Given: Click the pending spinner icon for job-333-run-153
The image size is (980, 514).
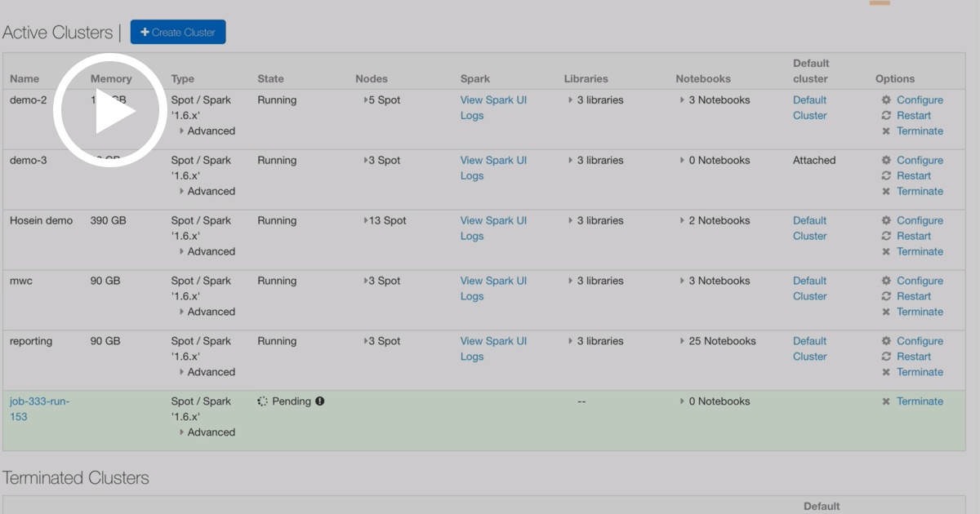Looking at the screenshot, I should tap(262, 401).
